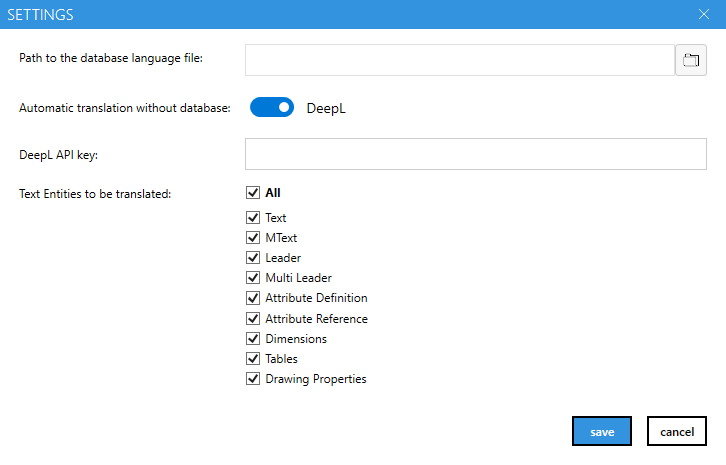Image resolution: width=726 pixels, height=465 pixels.
Task: Uncheck the Drawing Properties checkbox
Action: click(253, 379)
